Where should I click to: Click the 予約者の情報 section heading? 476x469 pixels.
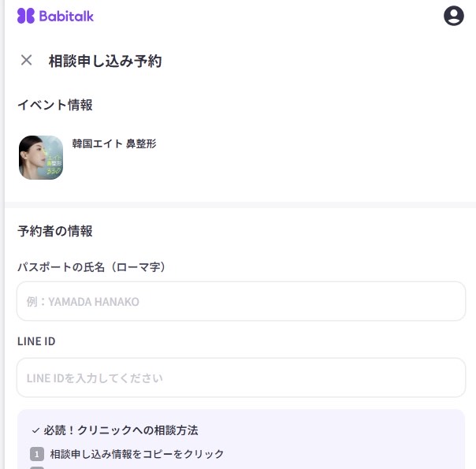pos(54,231)
